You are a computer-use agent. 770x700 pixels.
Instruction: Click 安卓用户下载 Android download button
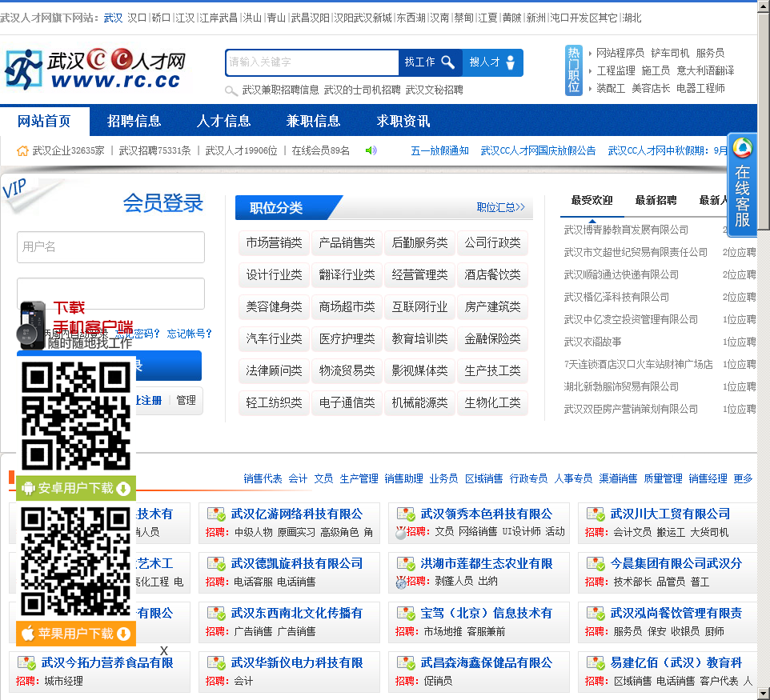76,488
